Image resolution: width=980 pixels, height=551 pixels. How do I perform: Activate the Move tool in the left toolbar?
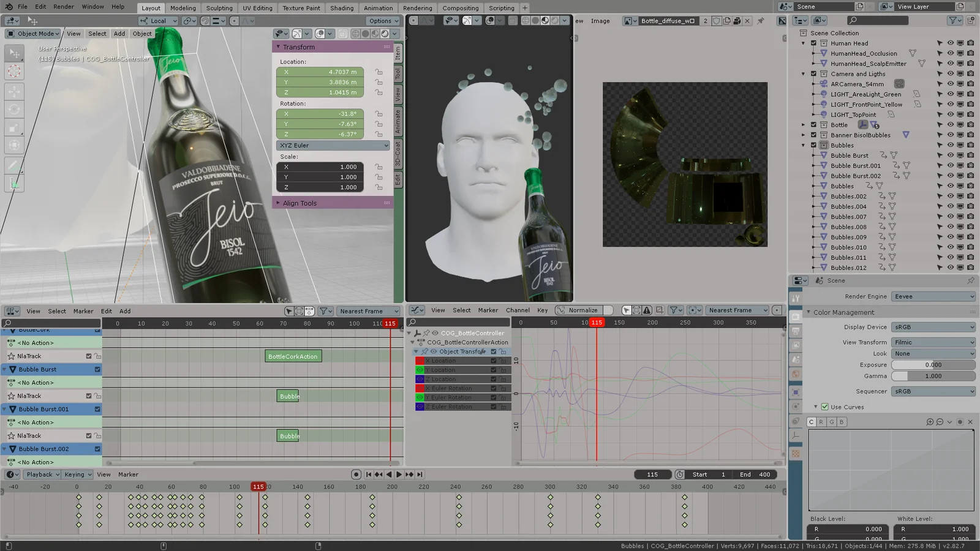[14, 91]
